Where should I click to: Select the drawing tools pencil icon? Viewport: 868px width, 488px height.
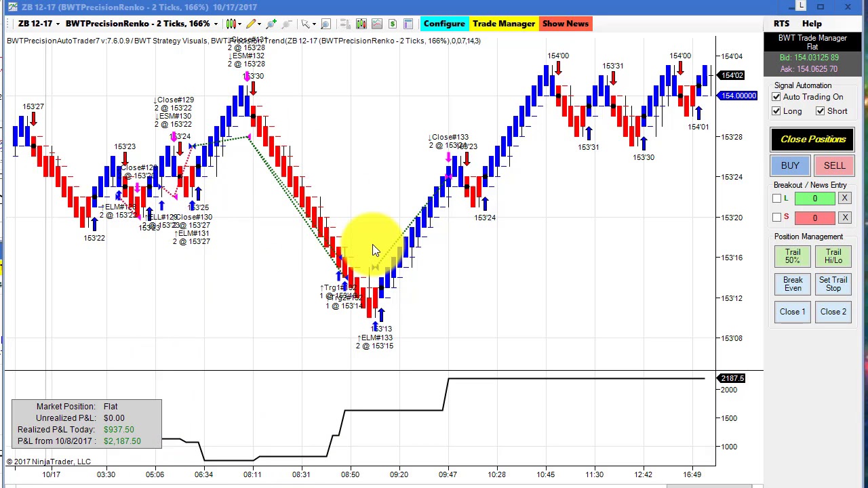[251, 24]
